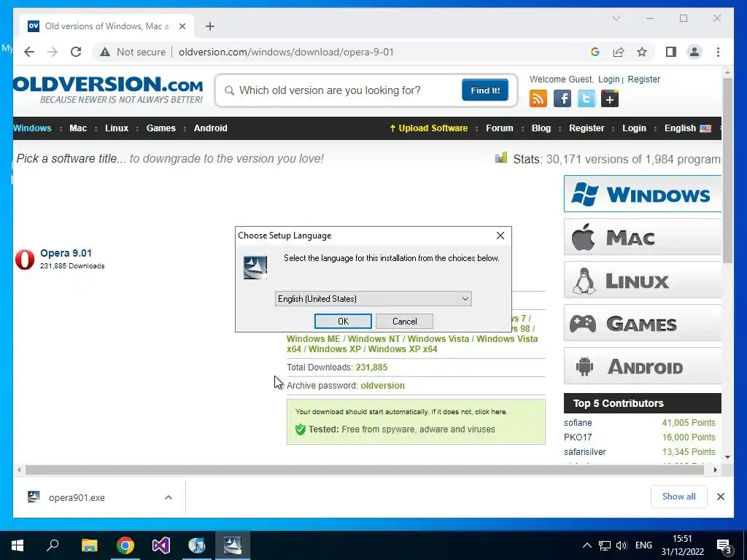
Task: Bookmark this page with the star
Action: (x=642, y=52)
